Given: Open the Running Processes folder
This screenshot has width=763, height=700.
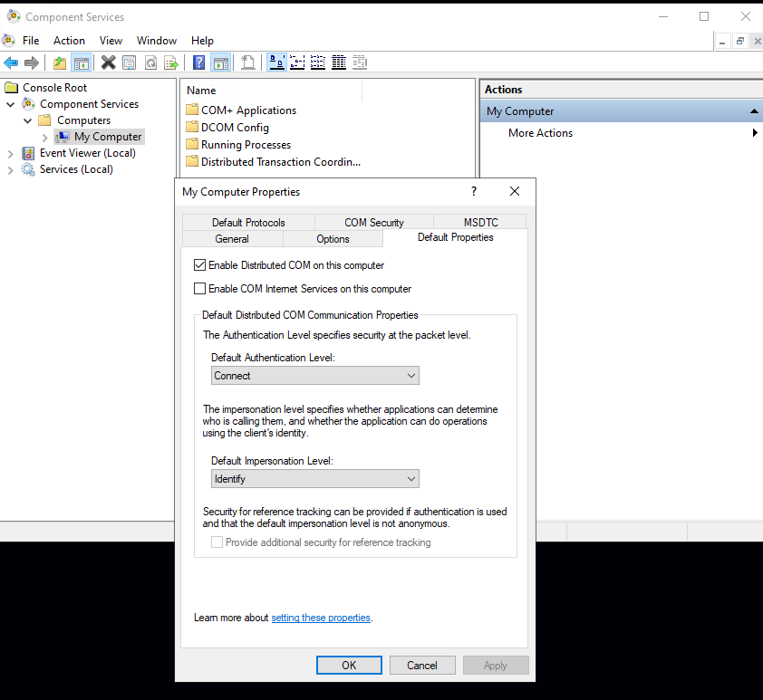Looking at the screenshot, I should click(x=238, y=145).
